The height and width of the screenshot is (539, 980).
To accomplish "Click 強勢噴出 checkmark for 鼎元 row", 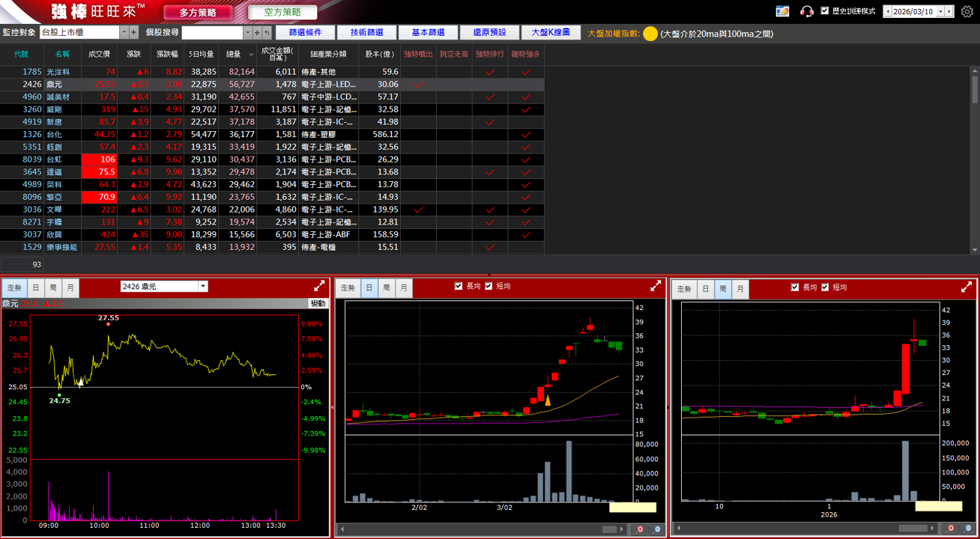I will [419, 85].
